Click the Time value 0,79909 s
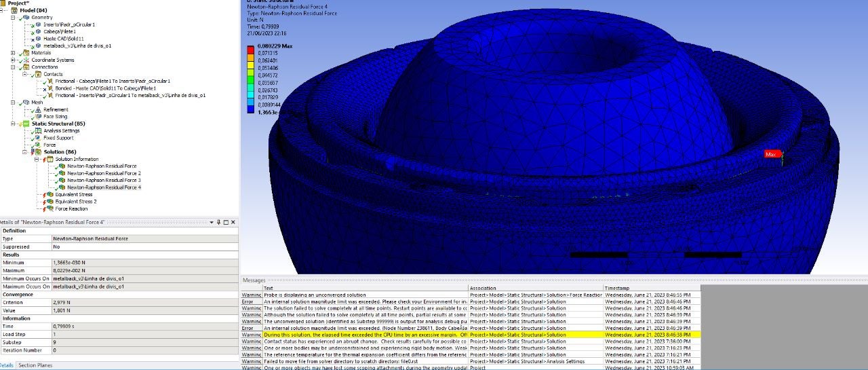This screenshot has width=868, height=370. [x=144, y=326]
